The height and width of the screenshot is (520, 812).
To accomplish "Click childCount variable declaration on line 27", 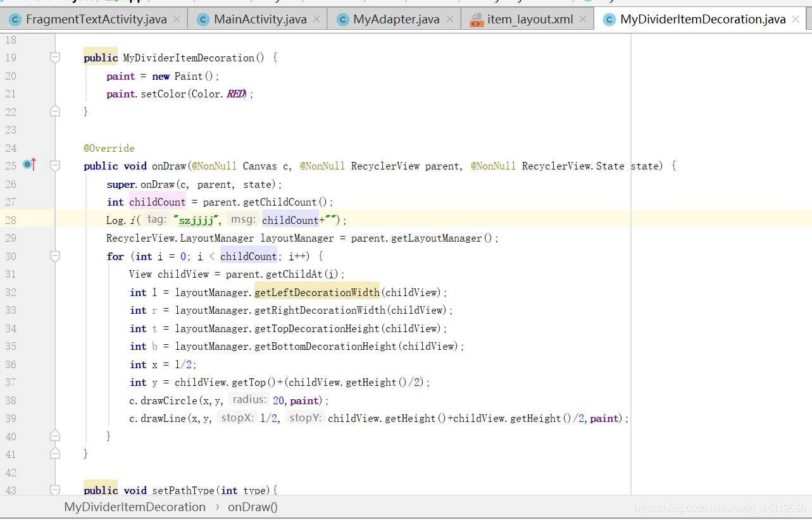I will point(158,202).
